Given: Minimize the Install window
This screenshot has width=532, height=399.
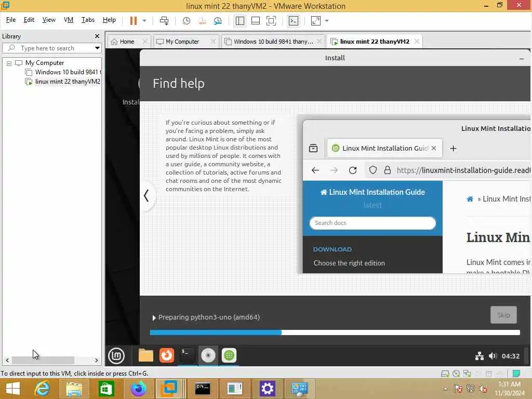Looking at the screenshot, I should (x=522, y=58).
